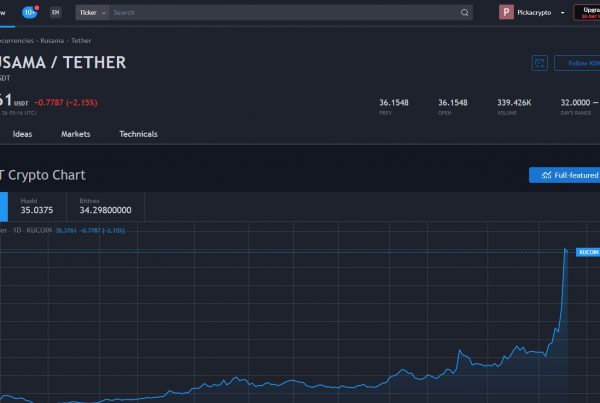The height and width of the screenshot is (403, 600).
Task: Focus the Search input field
Action: point(283,13)
